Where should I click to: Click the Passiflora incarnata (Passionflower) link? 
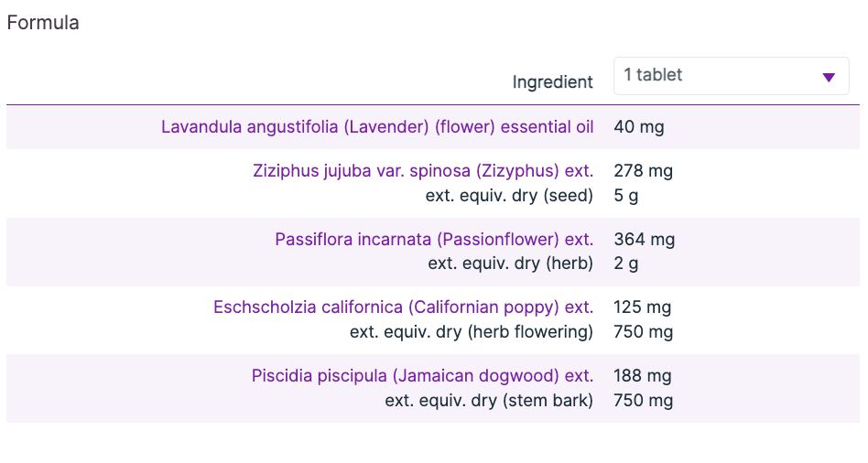point(434,240)
